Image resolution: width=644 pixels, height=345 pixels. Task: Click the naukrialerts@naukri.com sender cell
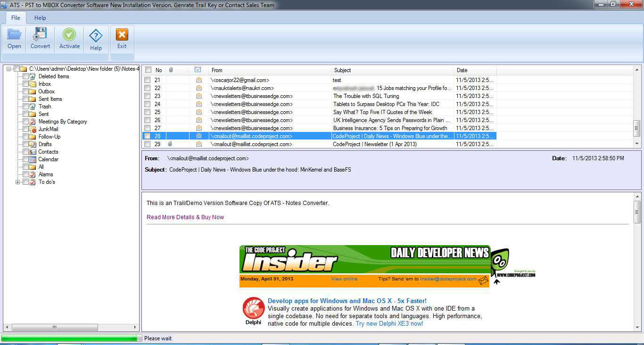tap(271, 88)
